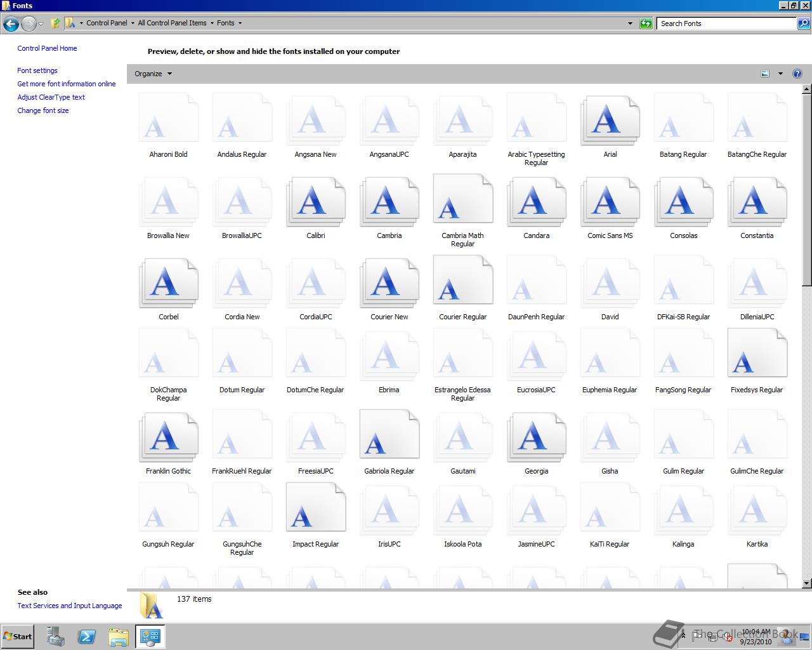Go to Control Panel breadcrumb
Viewport: 812px width, 650px height.
click(107, 23)
